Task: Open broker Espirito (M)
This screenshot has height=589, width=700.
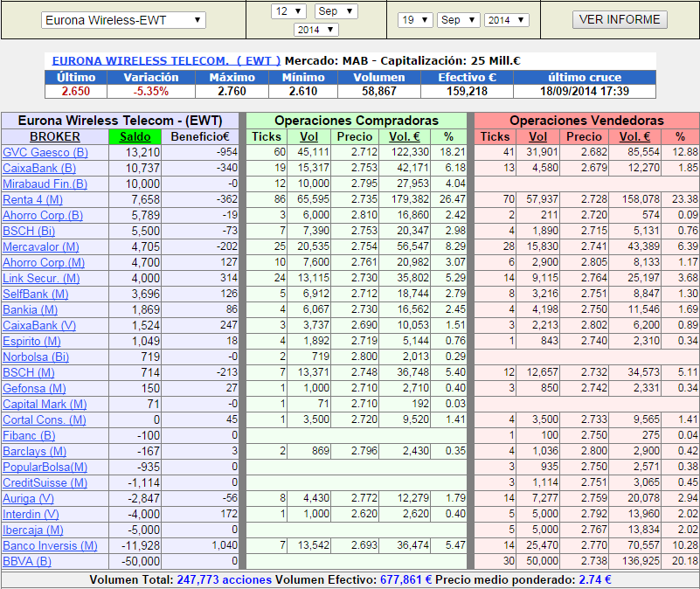Action: (31, 341)
